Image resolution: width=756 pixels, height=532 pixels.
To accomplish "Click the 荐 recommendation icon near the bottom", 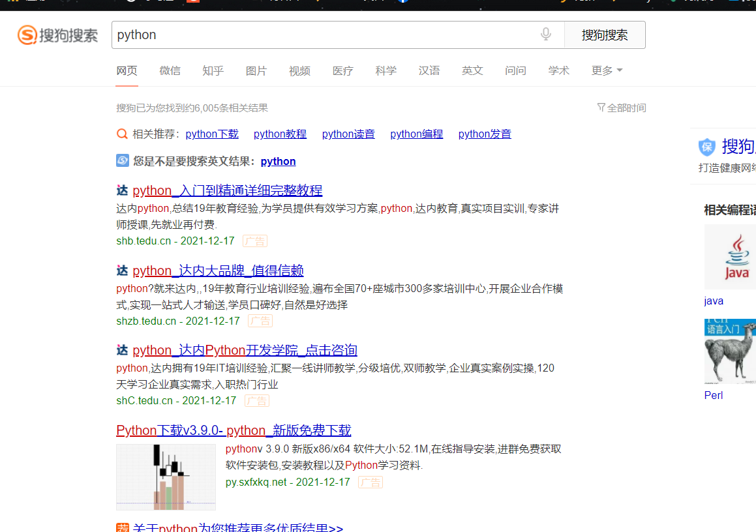I will 123,527.
